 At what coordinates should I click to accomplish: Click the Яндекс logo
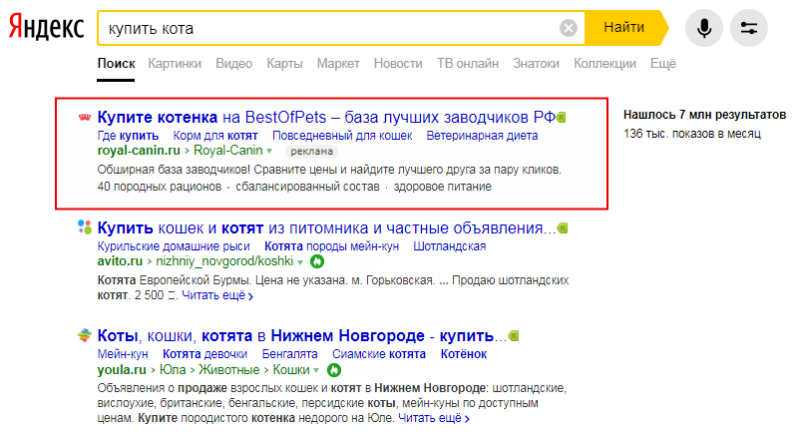tap(46, 28)
